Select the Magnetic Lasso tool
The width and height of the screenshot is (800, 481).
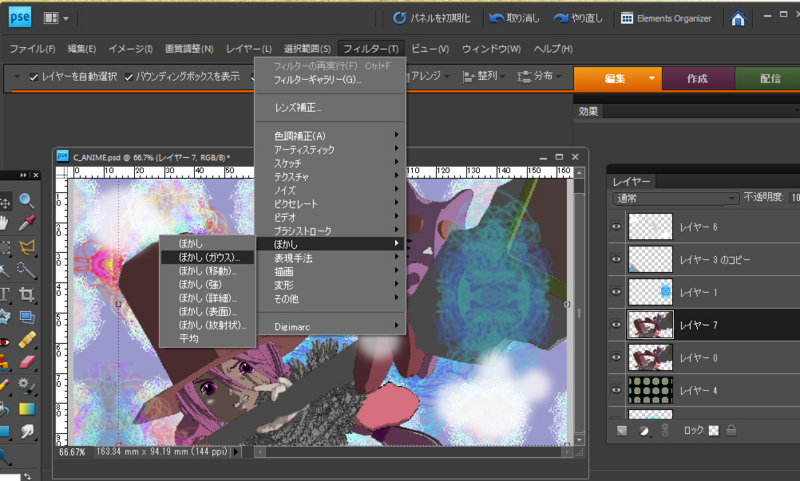point(27,248)
